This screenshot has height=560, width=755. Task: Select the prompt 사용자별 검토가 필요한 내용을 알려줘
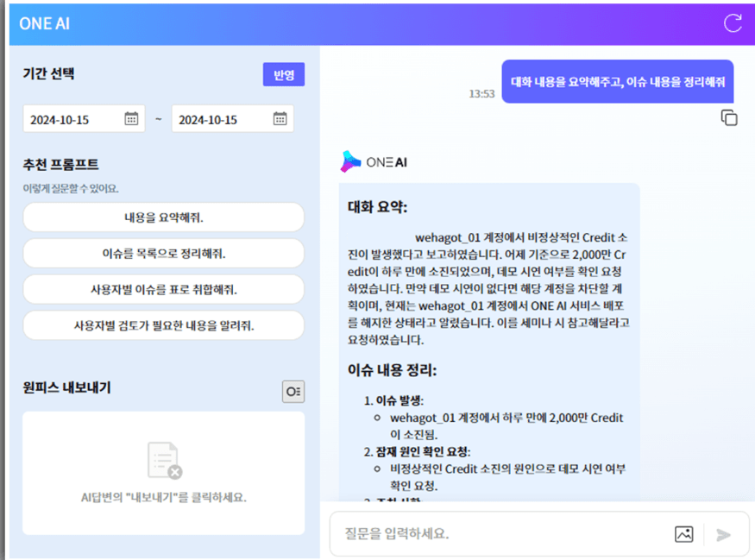[x=164, y=325]
